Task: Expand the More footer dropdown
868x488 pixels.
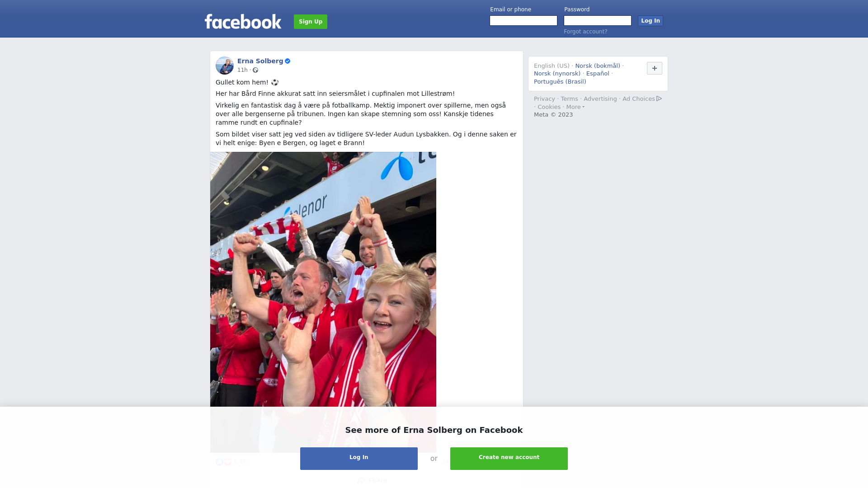Action: [x=575, y=107]
